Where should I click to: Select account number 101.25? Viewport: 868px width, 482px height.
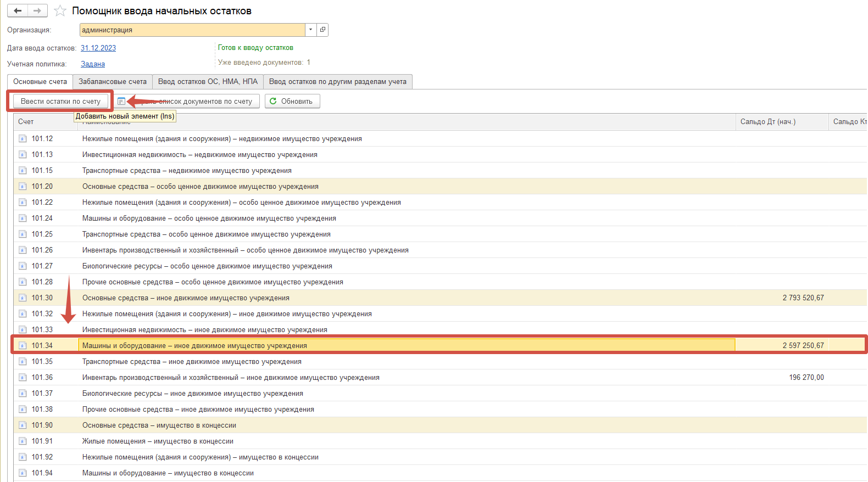42,234
